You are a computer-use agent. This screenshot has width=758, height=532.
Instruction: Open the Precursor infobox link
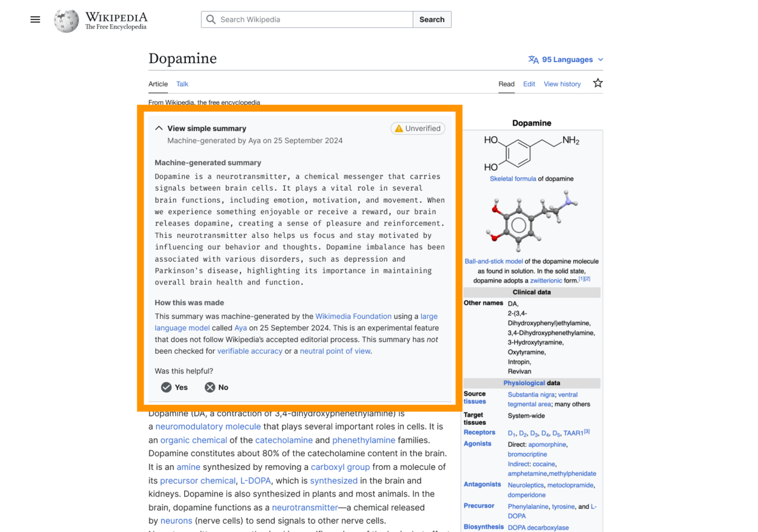pos(479,506)
